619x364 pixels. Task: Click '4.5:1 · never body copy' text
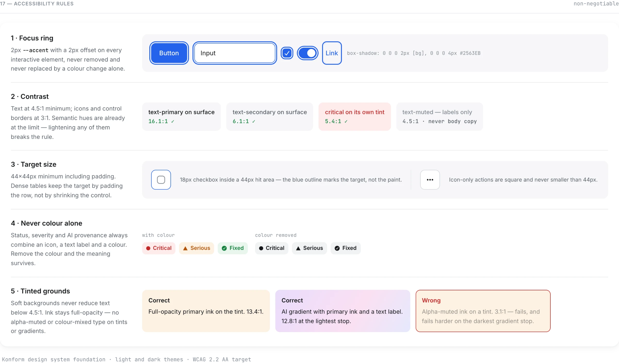coord(439,121)
